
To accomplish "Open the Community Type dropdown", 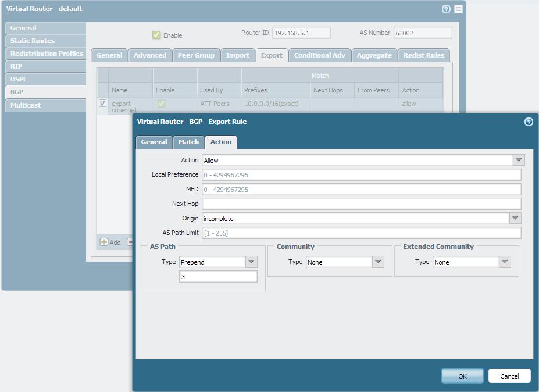I will 378,262.
